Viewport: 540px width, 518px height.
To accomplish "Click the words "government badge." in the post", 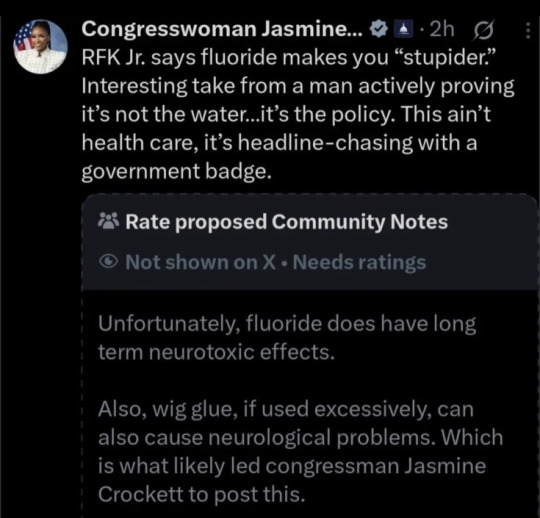I will [x=177, y=172].
